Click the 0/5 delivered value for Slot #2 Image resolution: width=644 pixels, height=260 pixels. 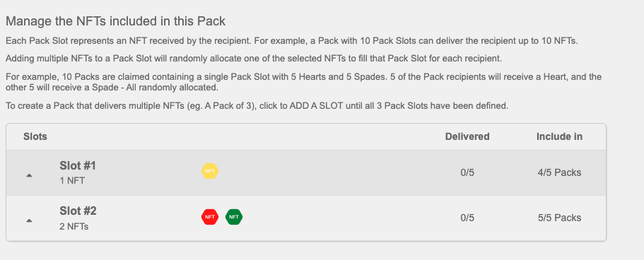(x=467, y=218)
